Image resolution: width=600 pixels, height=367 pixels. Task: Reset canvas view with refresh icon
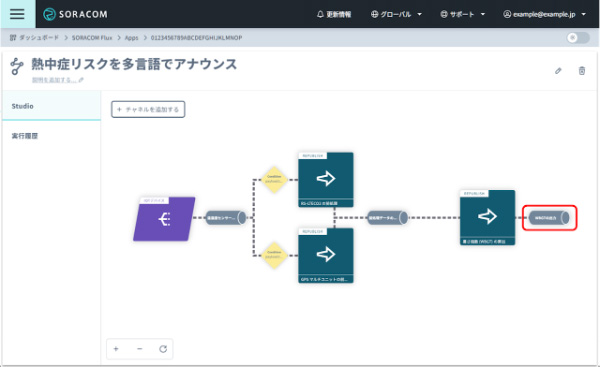click(x=163, y=349)
